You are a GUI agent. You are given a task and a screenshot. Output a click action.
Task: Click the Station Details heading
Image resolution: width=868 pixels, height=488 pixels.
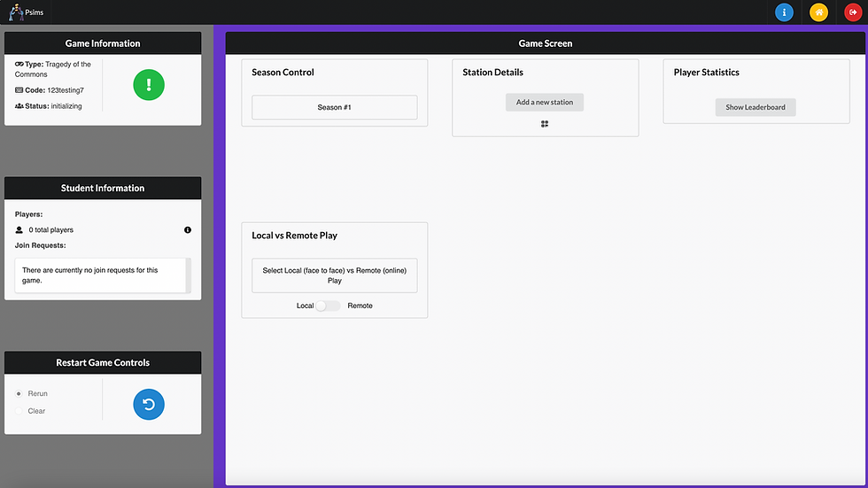click(x=492, y=73)
